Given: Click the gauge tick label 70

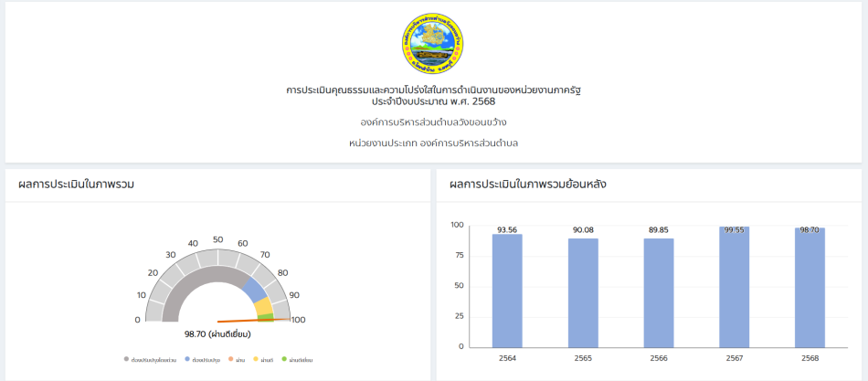Looking at the screenshot, I should click(x=265, y=255).
